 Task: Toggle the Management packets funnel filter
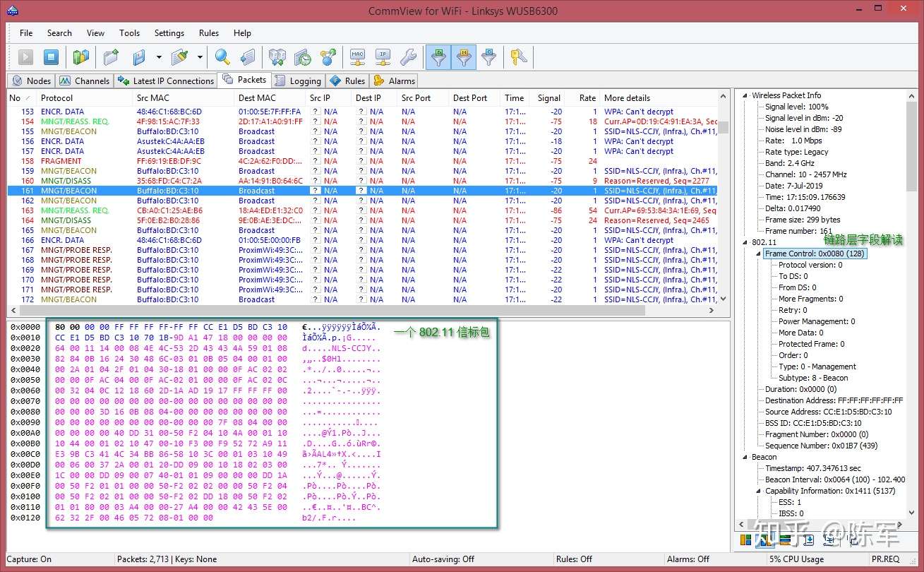click(x=463, y=57)
